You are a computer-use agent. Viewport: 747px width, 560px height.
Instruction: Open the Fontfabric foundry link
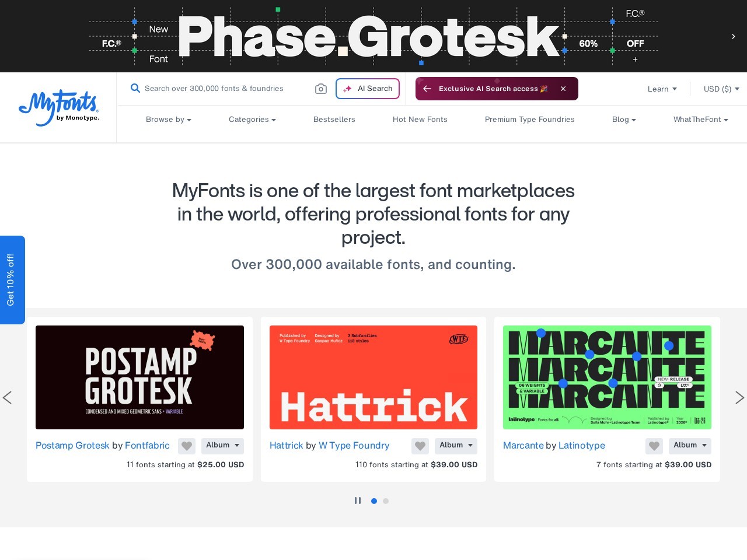pos(147,446)
